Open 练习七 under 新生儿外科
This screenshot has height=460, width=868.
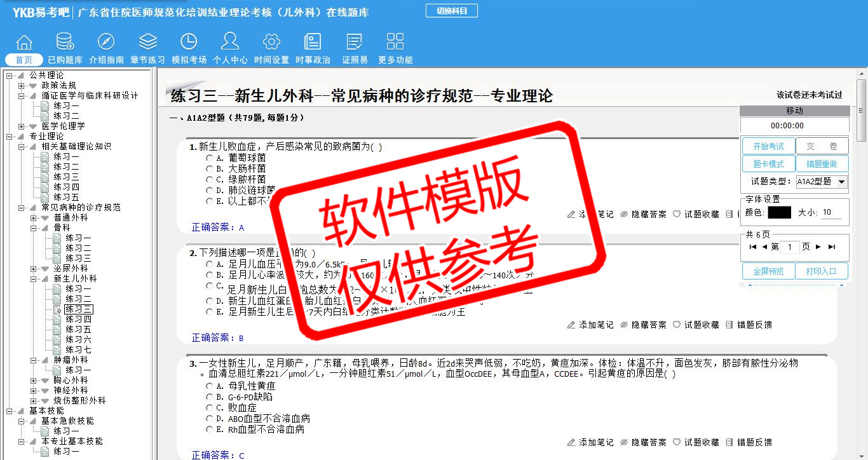coord(79,349)
